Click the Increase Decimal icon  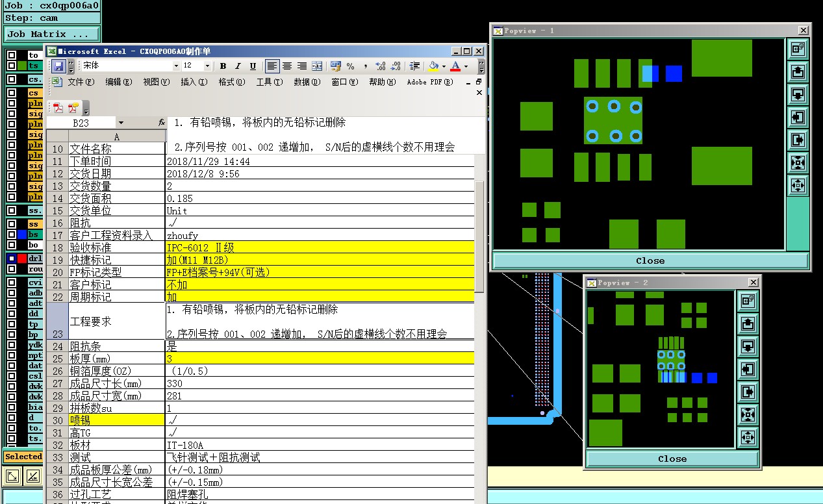381,66
